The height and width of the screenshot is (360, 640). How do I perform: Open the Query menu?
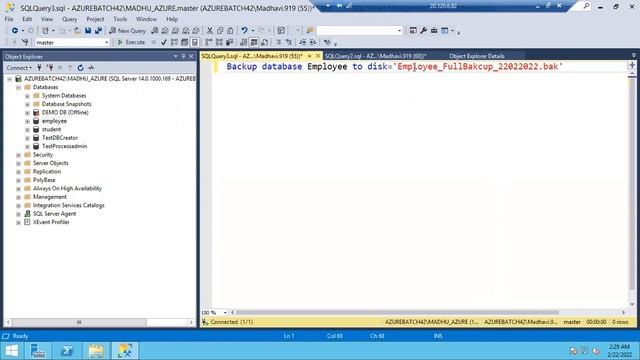(69, 19)
